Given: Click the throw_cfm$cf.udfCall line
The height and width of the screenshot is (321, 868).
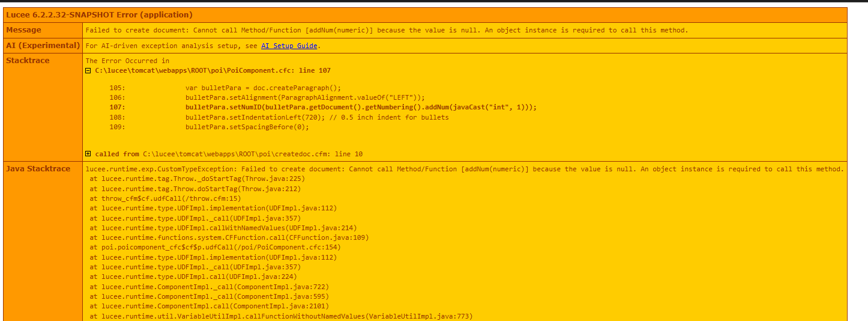Looking at the screenshot, I should [165, 198].
